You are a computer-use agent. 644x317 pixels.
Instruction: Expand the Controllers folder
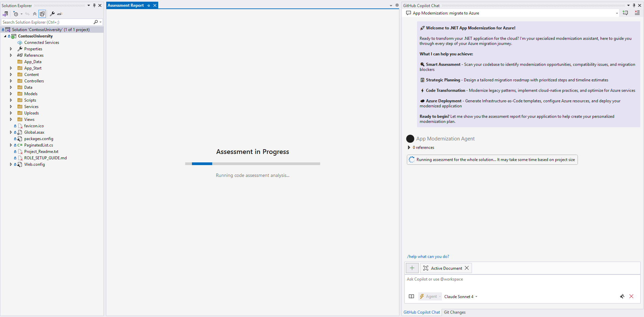click(10, 81)
